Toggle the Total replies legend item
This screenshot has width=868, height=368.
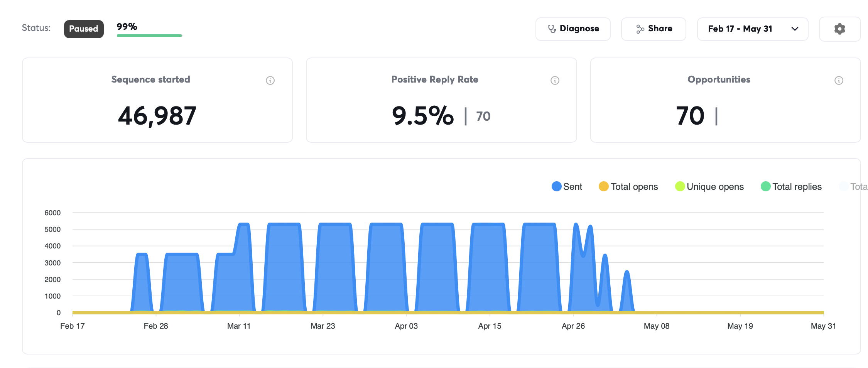[791, 187]
